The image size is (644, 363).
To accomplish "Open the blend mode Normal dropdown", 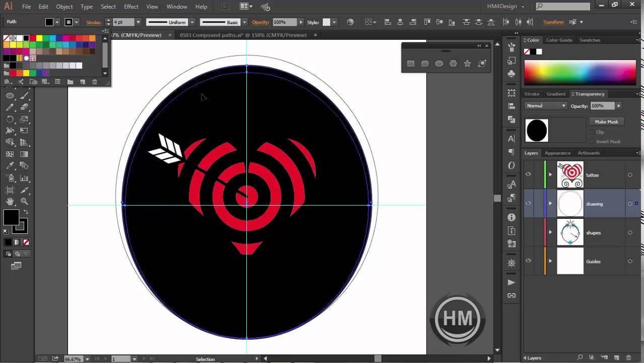I will [x=546, y=106].
